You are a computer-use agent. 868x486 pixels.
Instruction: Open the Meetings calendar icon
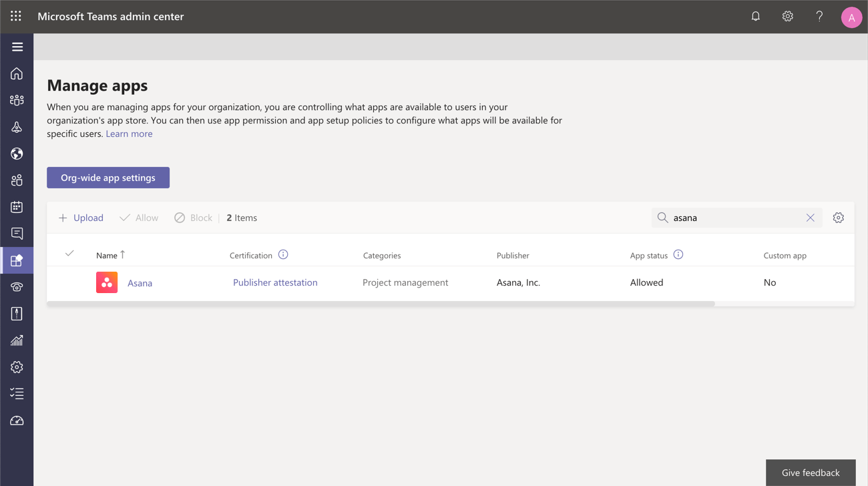[x=17, y=207]
